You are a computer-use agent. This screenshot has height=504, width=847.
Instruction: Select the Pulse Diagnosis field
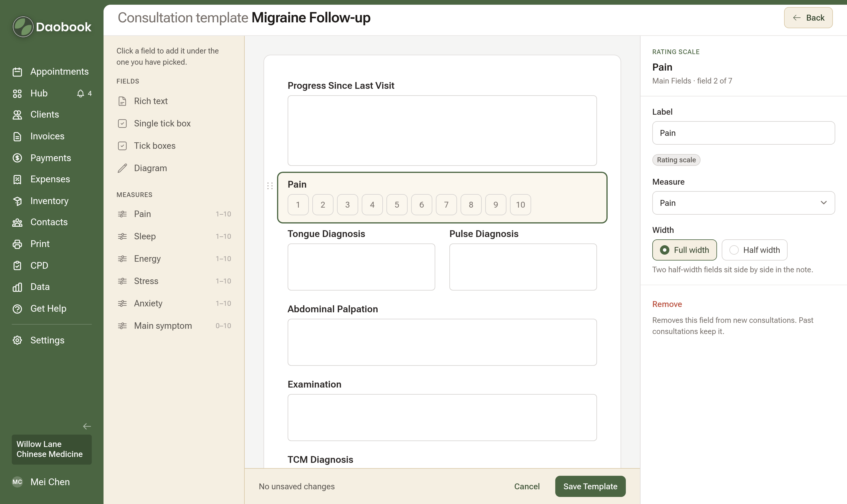523,267
